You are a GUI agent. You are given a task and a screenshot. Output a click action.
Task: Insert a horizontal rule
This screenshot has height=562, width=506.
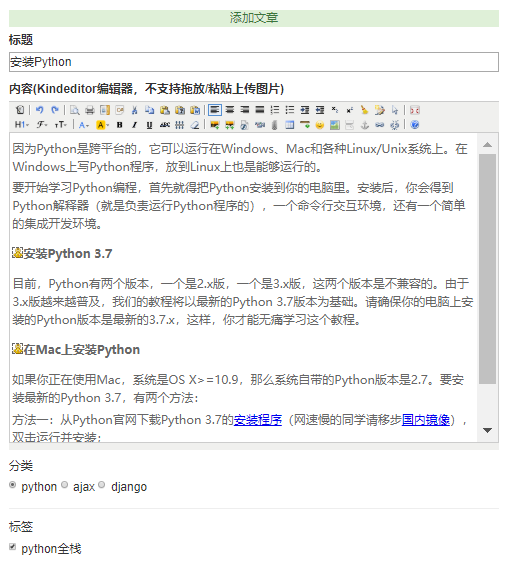pos(305,125)
